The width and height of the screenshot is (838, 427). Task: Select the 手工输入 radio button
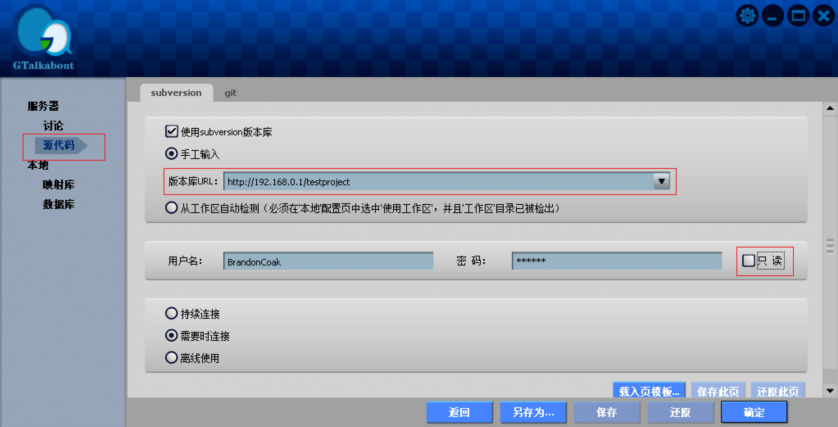point(172,154)
